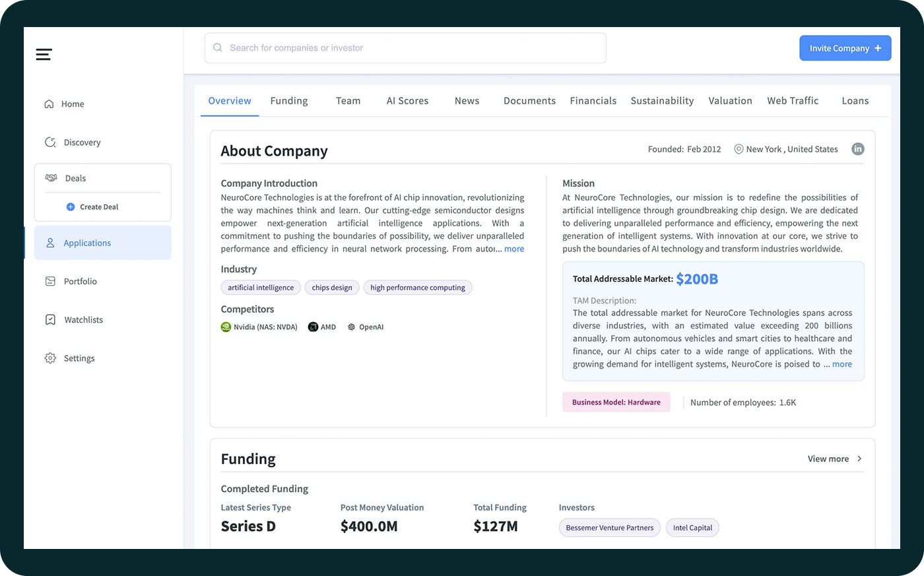Screen dimensions: 924x576
Task: Click the Home house icon
Action: 49,104
